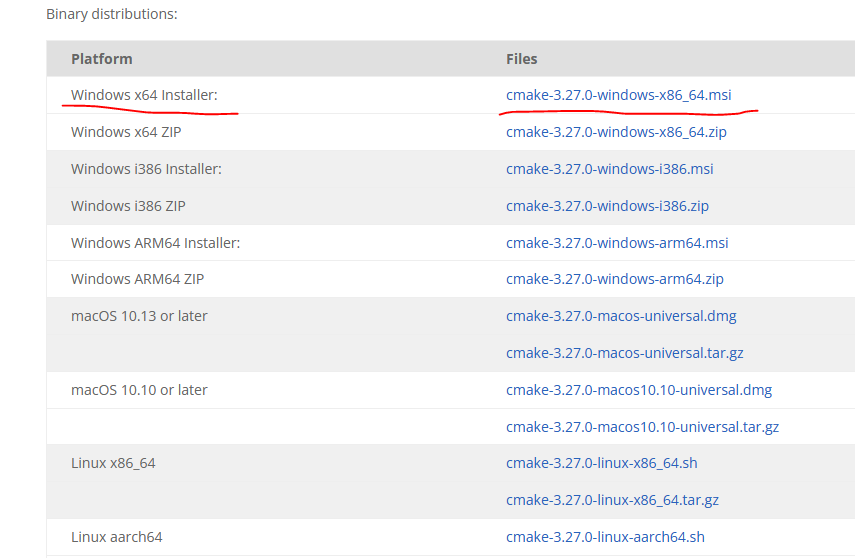Click the 'Platform' column header
855x558 pixels.
101,59
